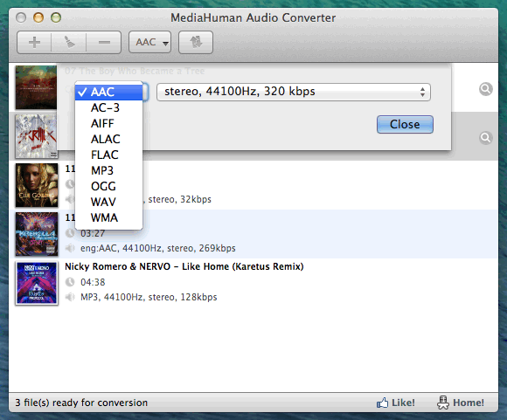Select the Nicky Romero Like Home cover thumbnail

[x=37, y=283]
